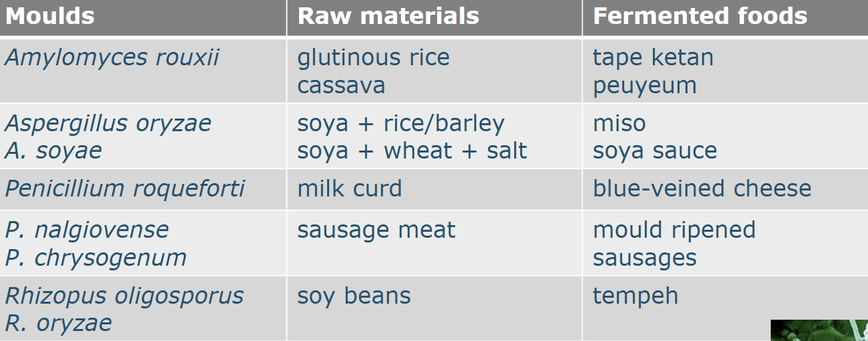Screen dimensions: 868x341
Task: Click the Moulds column header
Action: (x=50, y=16)
